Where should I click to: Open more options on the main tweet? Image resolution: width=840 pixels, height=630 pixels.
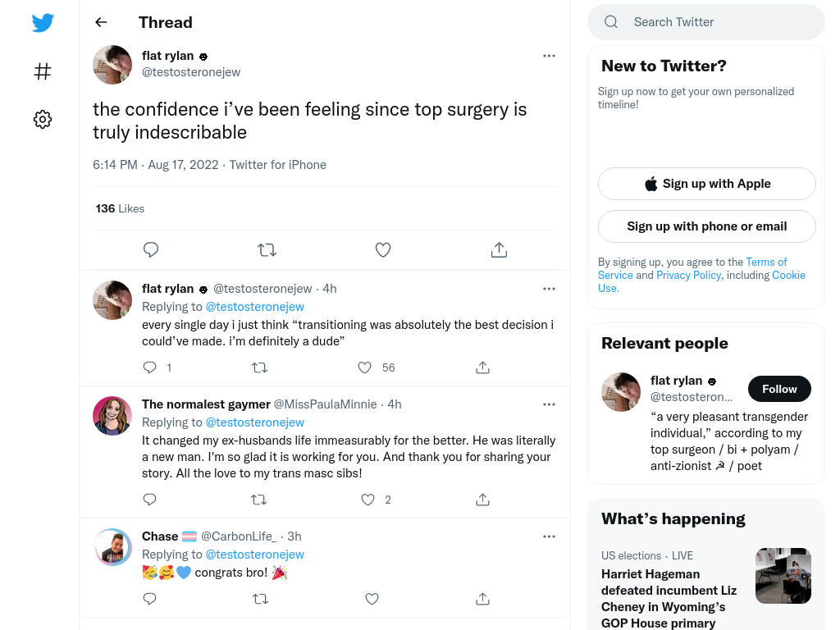[x=549, y=56]
